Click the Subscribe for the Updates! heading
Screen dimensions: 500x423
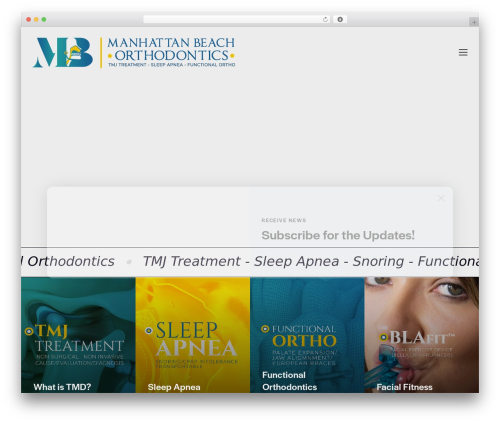(338, 235)
